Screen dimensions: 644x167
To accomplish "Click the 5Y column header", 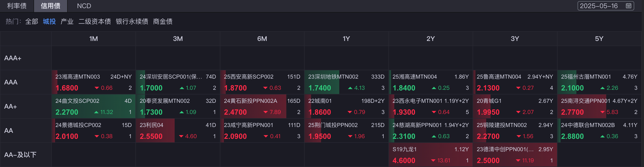I will point(599,39).
